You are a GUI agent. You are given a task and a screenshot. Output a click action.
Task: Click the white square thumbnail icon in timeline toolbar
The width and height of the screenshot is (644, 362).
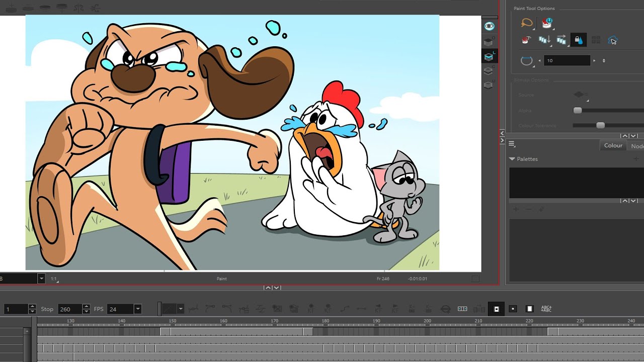529,309
